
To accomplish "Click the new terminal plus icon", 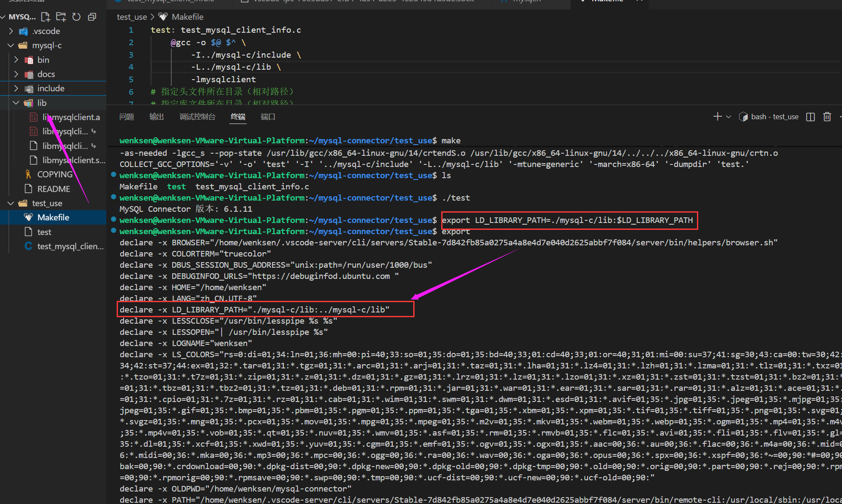I will [x=717, y=117].
